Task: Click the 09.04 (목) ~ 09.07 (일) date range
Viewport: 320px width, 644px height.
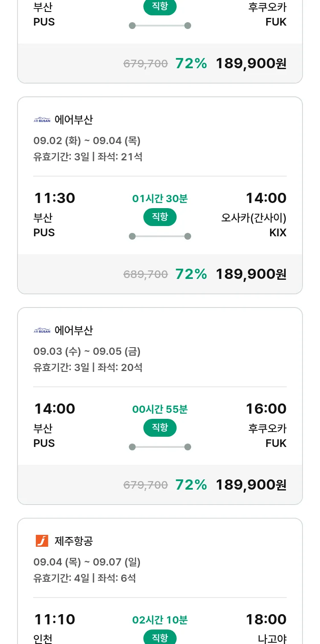Action: pos(87,562)
